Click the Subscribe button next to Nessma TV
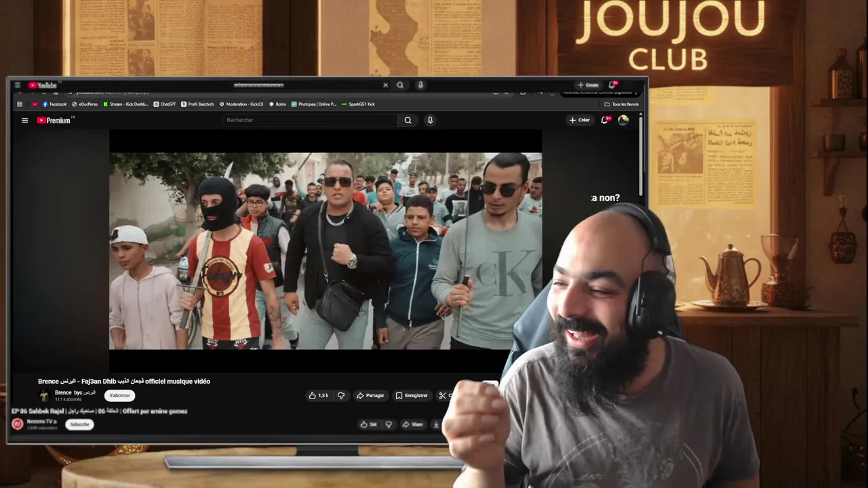 pos(79,424)
